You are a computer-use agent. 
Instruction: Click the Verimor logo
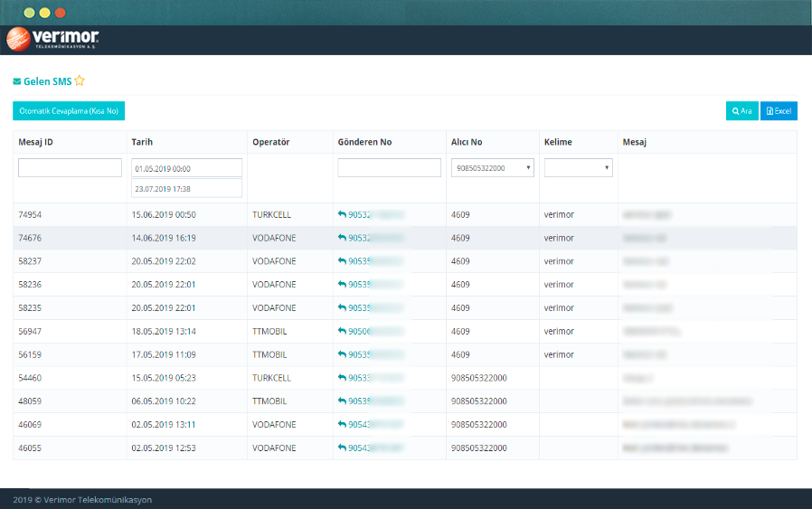[x=52, y=39]
